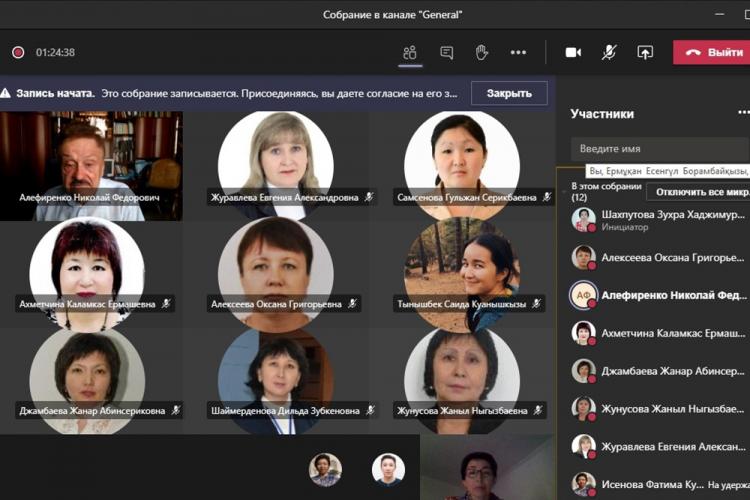The width and height of the screenshot is (750, 500).
Task: Toggle the microphone mute button
Action: (x=609, y=52)
